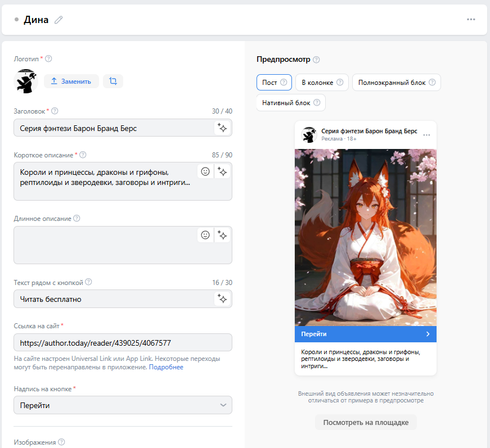Select the Пост preview tab
Image resolution: width=490 pixels, height=448 pixels.
tap(274, 83)
